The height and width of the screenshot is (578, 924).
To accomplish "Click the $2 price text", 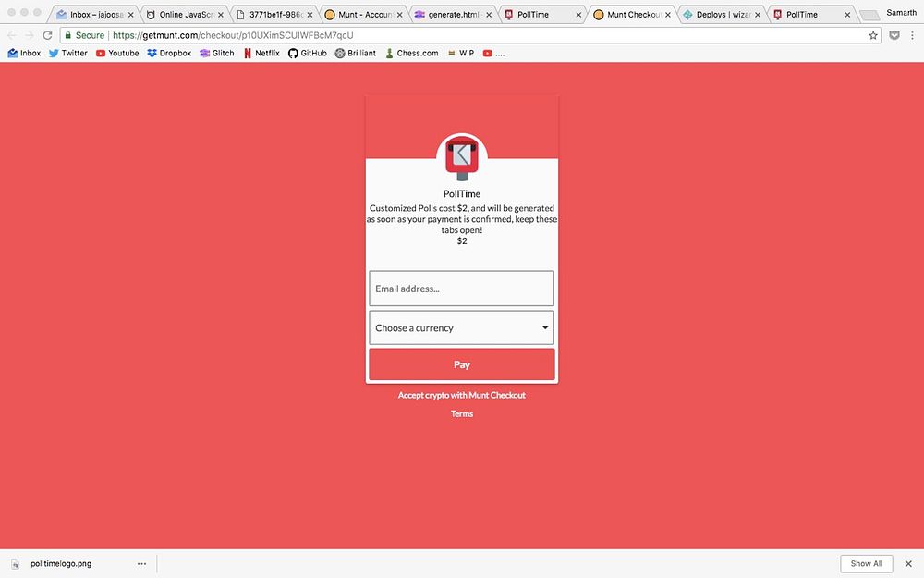I will tap(462, 241).
